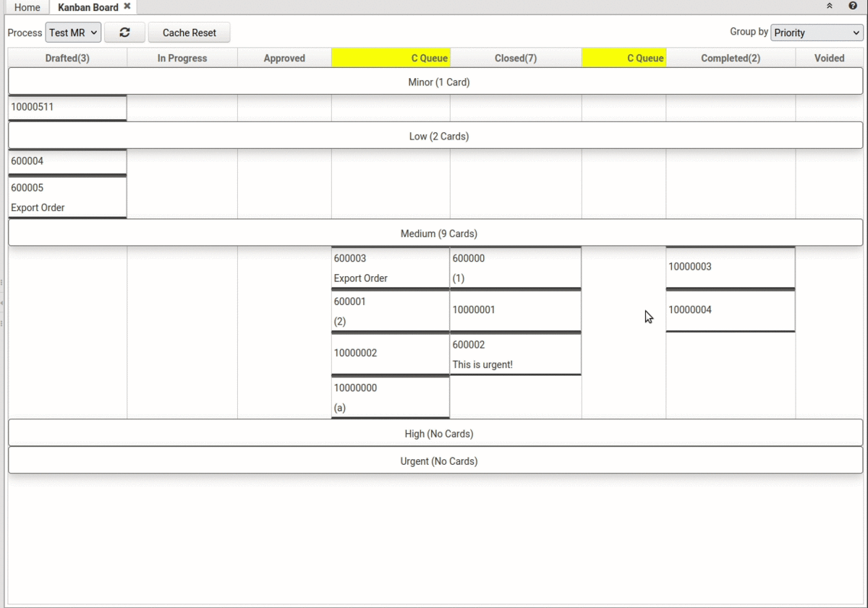The height and width of the screenshot is (608, 868).
Task: Click the yellow C Queue header before Closed
Action: click(x=391, y=58)
